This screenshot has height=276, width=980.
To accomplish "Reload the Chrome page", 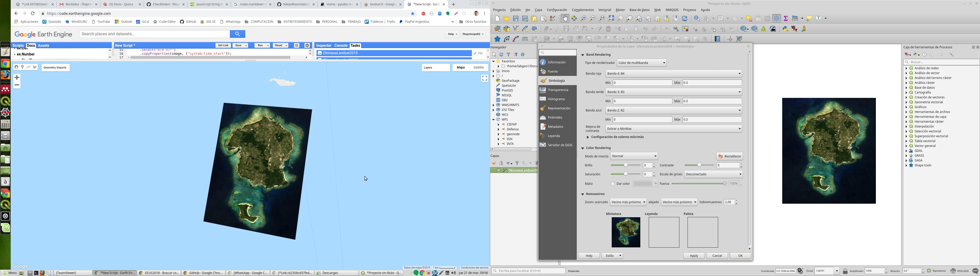I will click(33, 13).
